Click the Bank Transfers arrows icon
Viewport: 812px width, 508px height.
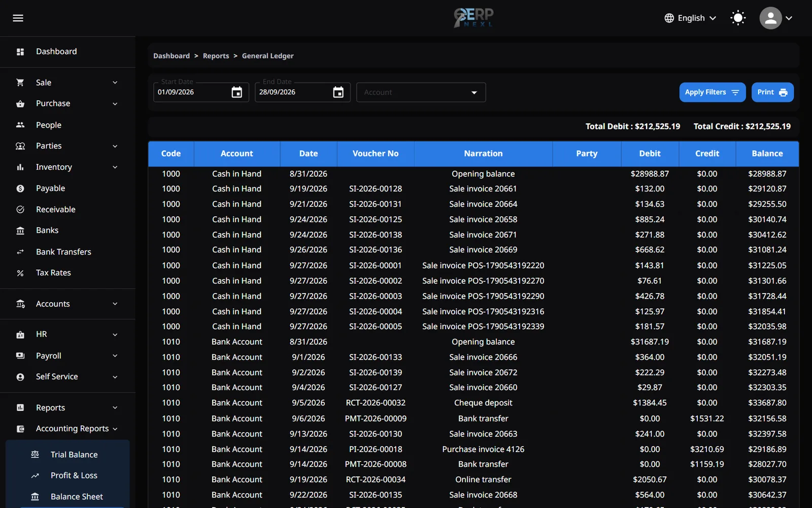pos(20,252)
